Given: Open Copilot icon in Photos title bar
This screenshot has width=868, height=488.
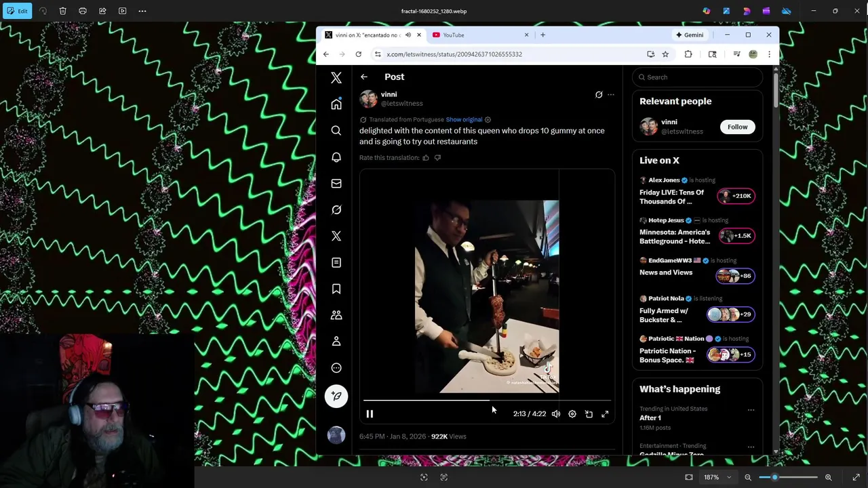Looking at the screenshot, I should tap(707, 11).
